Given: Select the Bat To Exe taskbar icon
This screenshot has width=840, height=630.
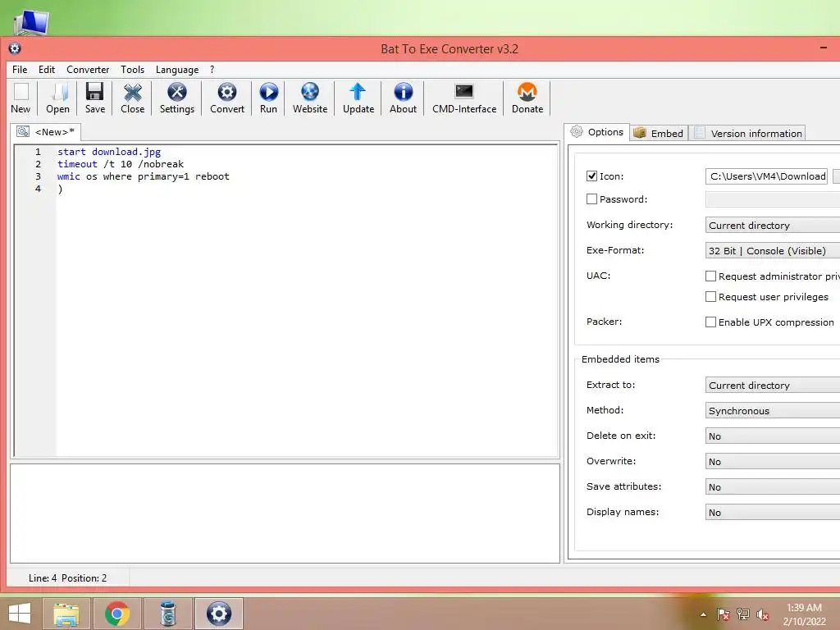Looking at the screenshot, I should (218, 614).
